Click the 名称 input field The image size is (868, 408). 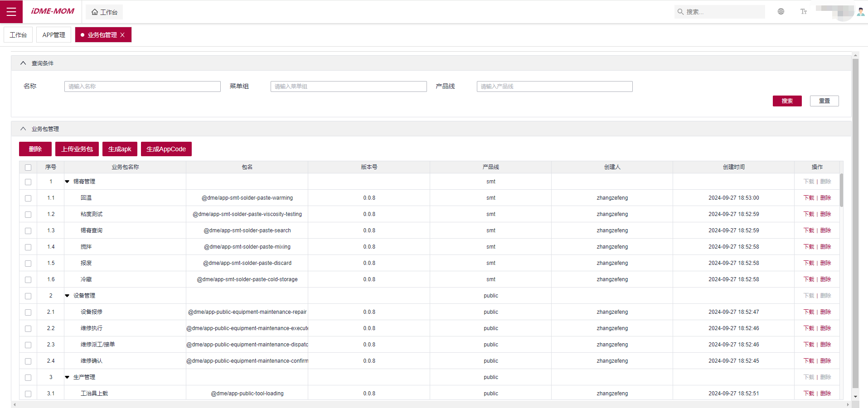142,86
